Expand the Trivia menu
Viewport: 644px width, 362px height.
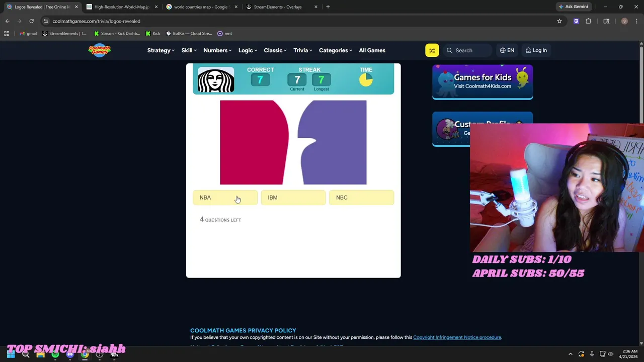tap(303, 50)
